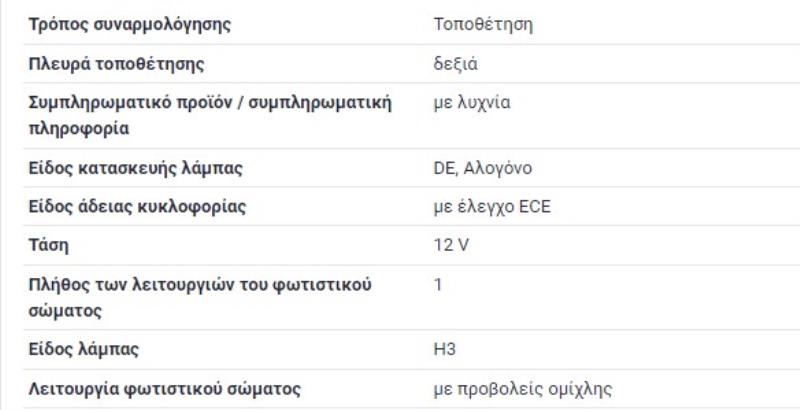The image size is (800, 410).
Task: Click the 'Είδος άδειας κυκλοφορίας' label
Action: (x=136, y=207)
